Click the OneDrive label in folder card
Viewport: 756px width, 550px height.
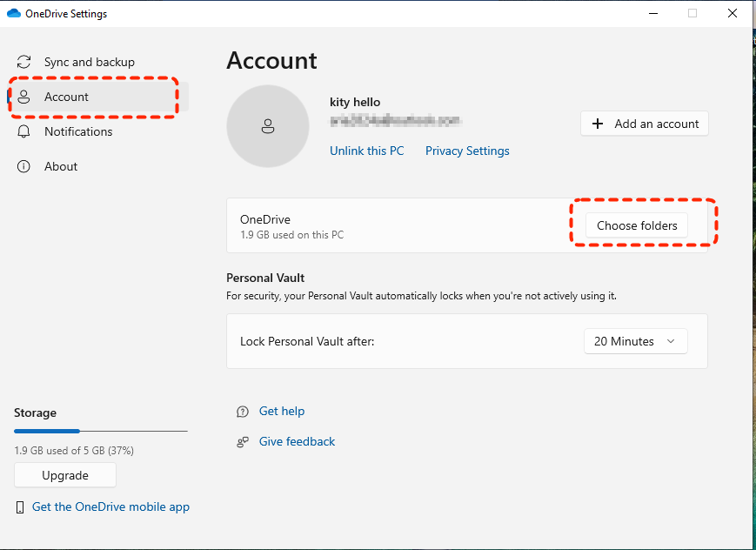click(265, 219)
